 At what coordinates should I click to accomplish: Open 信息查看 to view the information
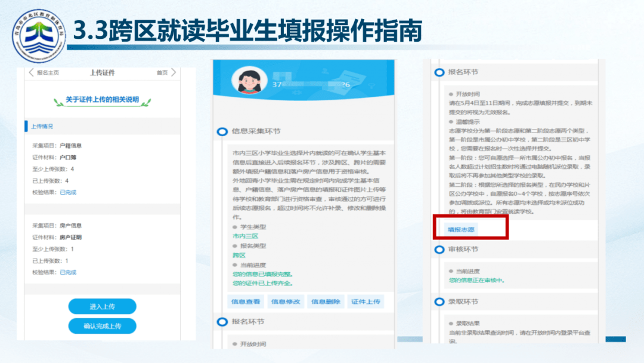[246, 302]
